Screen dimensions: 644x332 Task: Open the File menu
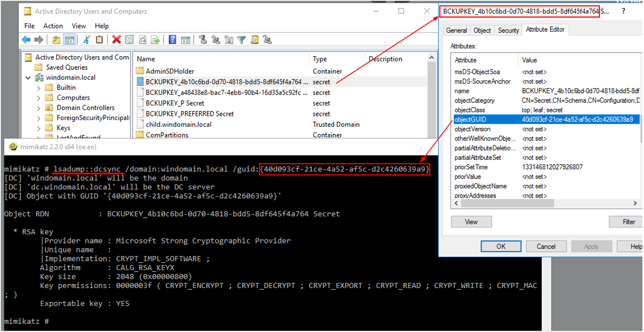[29, 26]
